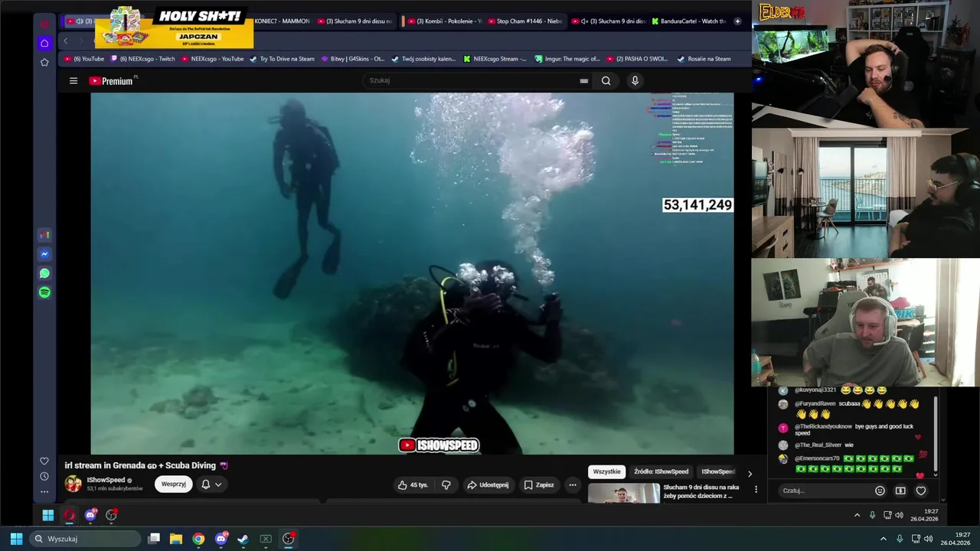980x551 pixels.
Task: Save the video with Zapisz
Action: [x=539, y=484]
